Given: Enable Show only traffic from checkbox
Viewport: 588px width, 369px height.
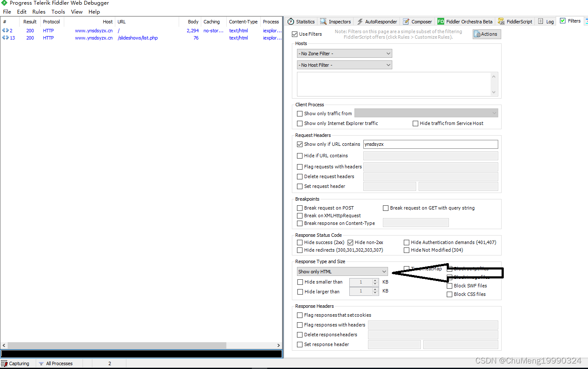Looking at the screenshot, I should [300, 114].
